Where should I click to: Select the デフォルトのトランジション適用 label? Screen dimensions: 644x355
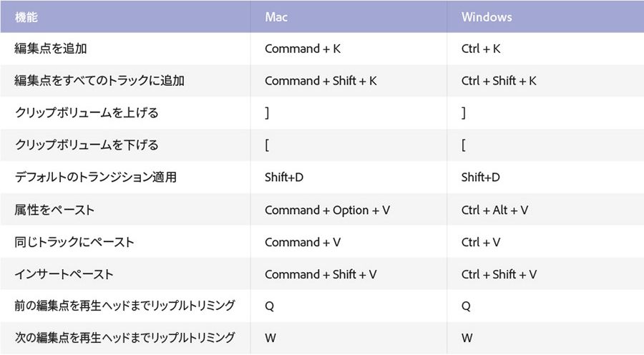click(x=95, y=177)
